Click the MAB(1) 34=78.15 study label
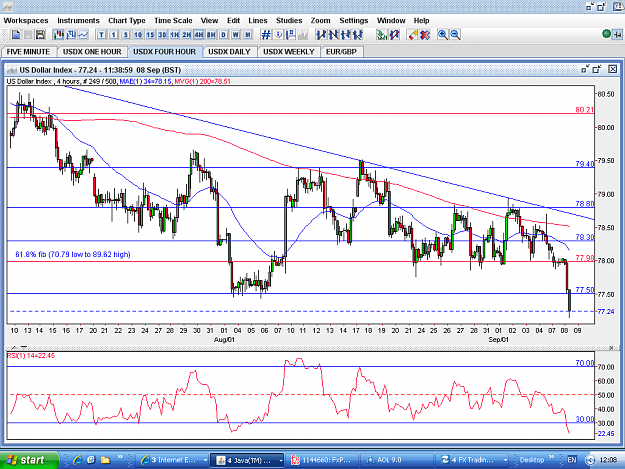 click(145, 81)
